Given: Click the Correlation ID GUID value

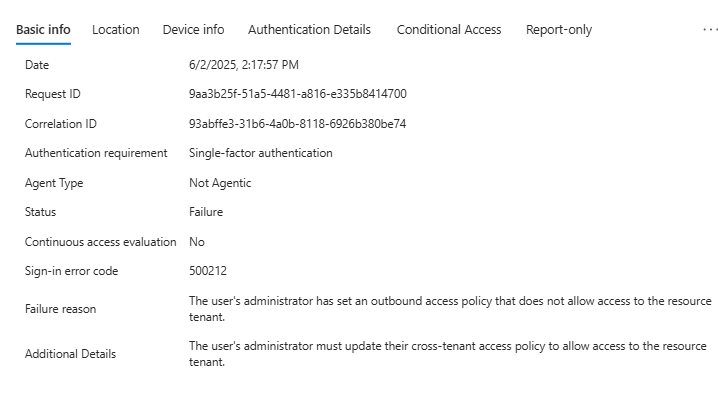Looking at the screenshot, I should point(297,124).
